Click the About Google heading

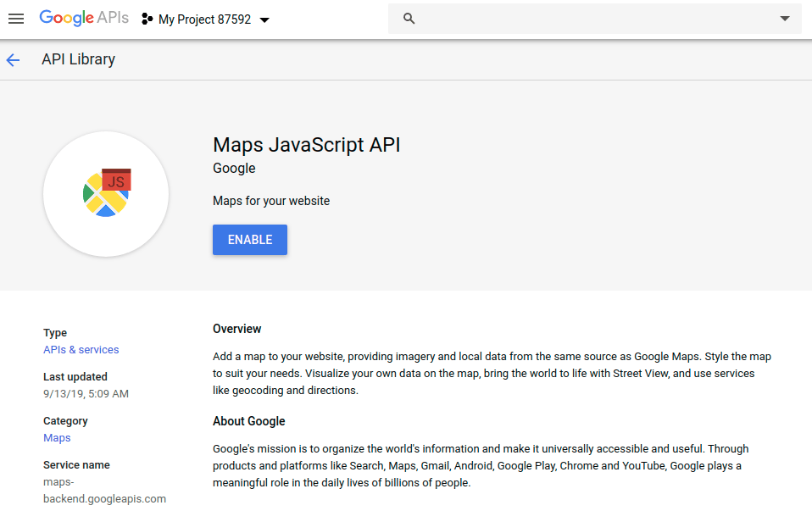coord(249,421)
